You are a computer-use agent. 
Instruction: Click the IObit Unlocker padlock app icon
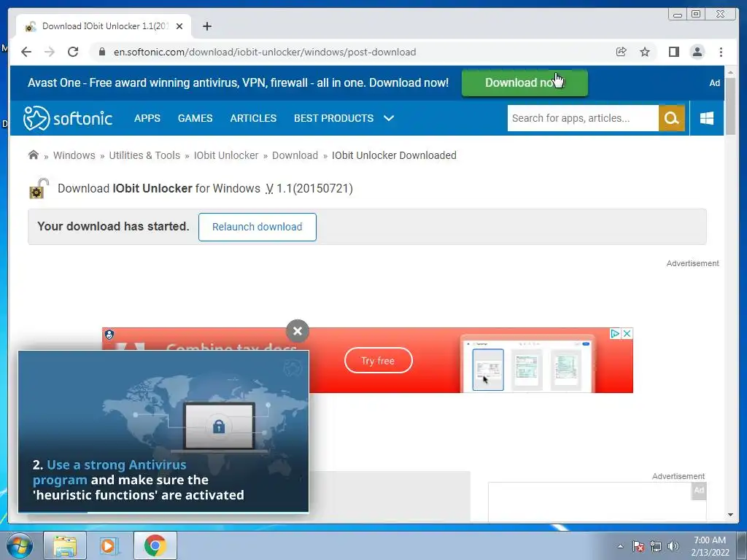pyautogui.click(x=39, y=189)
